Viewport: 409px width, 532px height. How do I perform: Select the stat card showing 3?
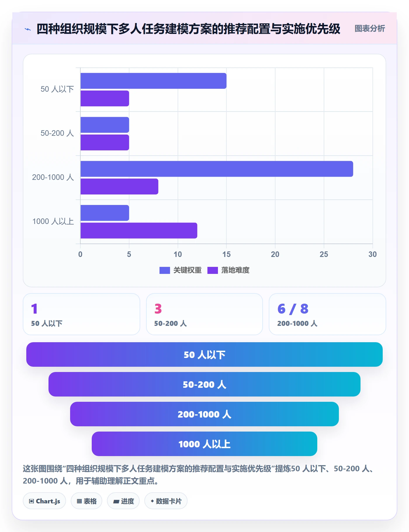204,314
